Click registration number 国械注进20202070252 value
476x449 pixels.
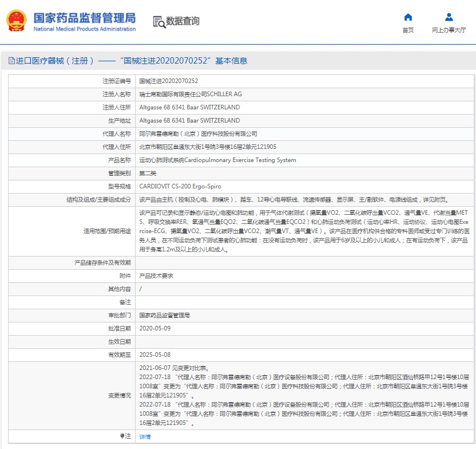click(169, 81)
